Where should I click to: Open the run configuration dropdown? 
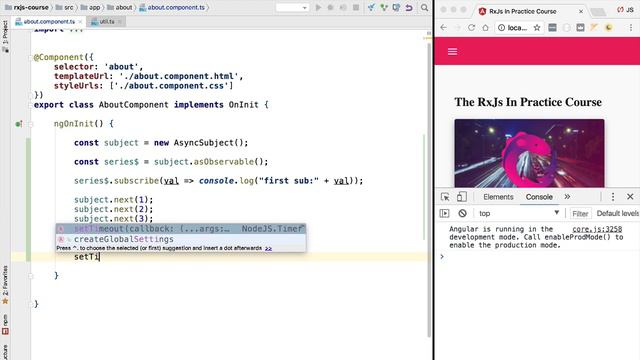click(292, 7)
